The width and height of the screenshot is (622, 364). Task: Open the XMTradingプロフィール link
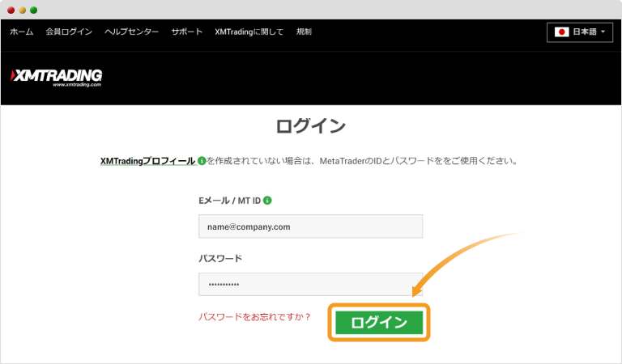pyautogui.click(x=147, y=161)
